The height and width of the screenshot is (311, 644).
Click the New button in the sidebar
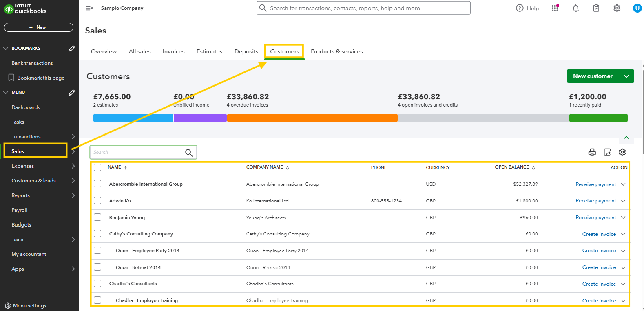point(39,27)
